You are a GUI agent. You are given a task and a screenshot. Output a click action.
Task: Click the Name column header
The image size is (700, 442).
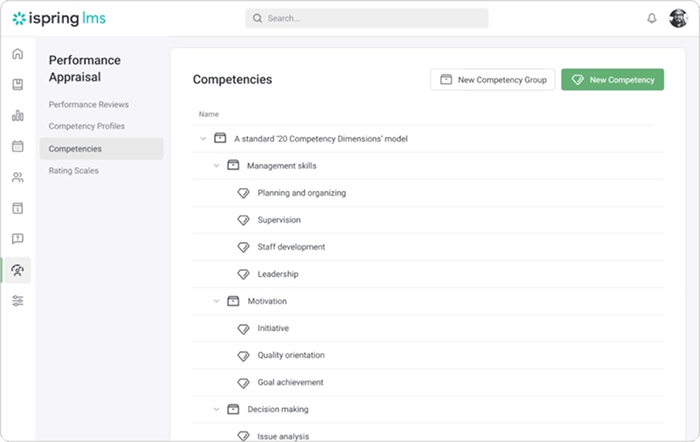point(208,114)
